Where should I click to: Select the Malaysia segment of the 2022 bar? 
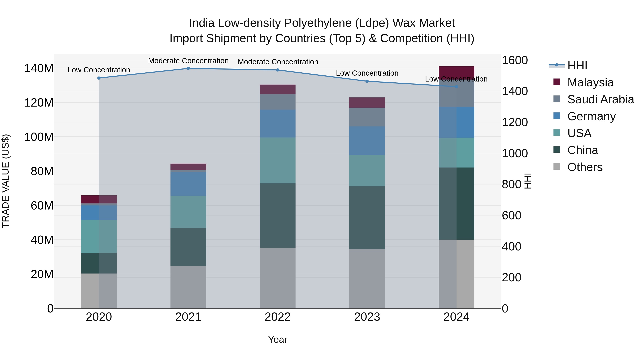pyautogui.click(x=278, y=89)
